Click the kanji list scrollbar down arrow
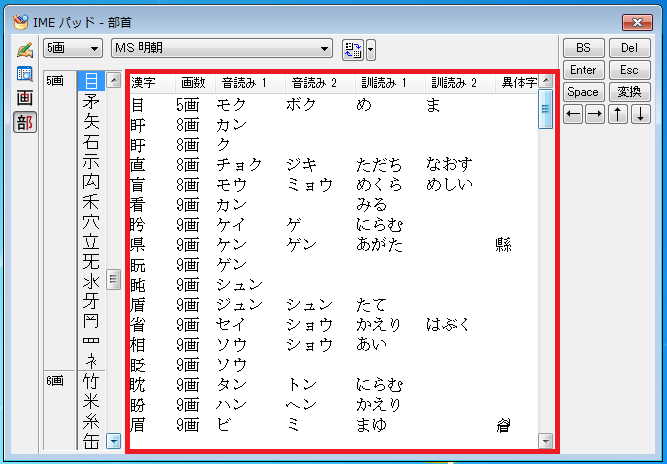Screen dimensions: 667x464 pos(546,441)
